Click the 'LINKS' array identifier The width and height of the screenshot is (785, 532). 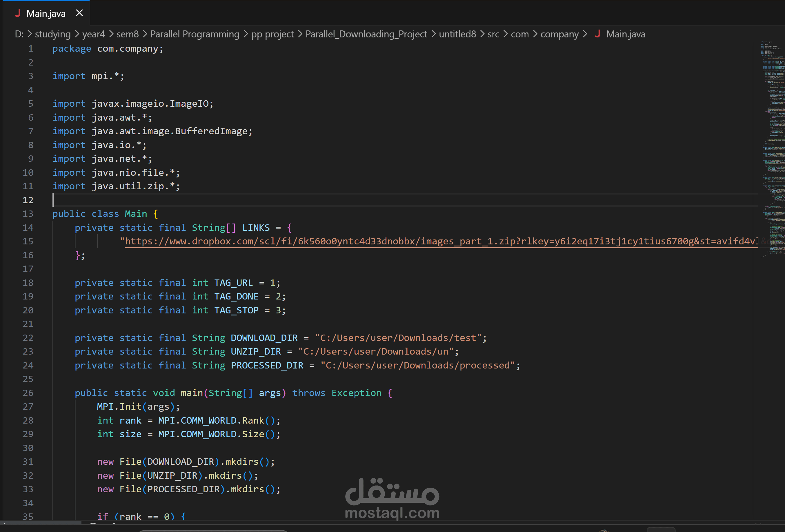tap(256, 228)
